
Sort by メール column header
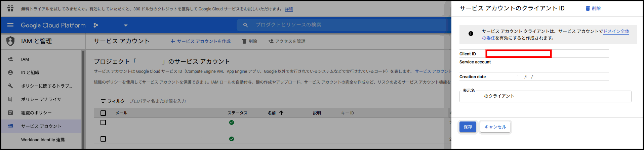[121, 113]
